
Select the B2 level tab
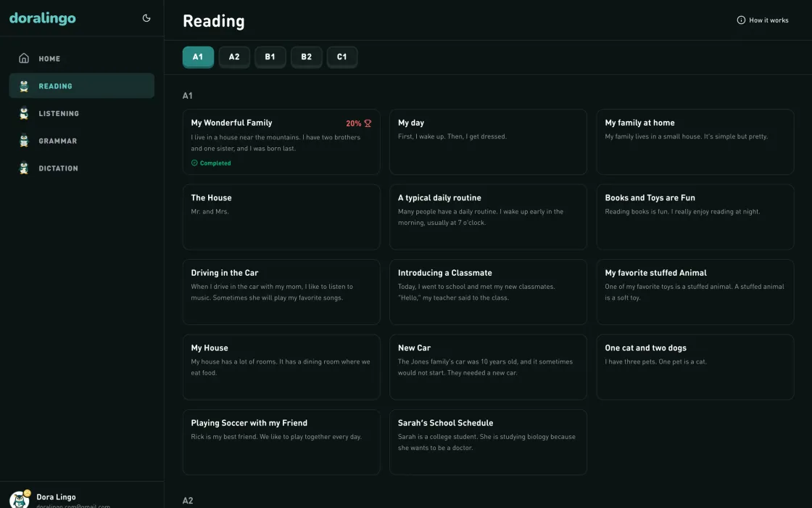point(307,57)
